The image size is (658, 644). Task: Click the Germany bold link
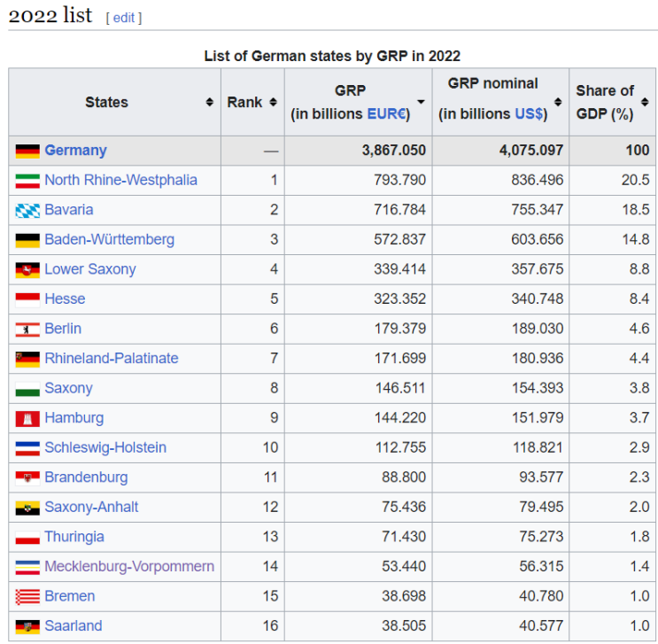pyautogui.click(x=76, y=151)
